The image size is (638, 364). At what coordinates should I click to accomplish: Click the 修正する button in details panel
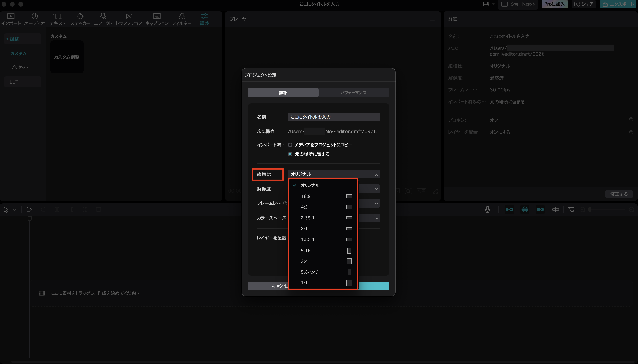click(x=619, y=194)
